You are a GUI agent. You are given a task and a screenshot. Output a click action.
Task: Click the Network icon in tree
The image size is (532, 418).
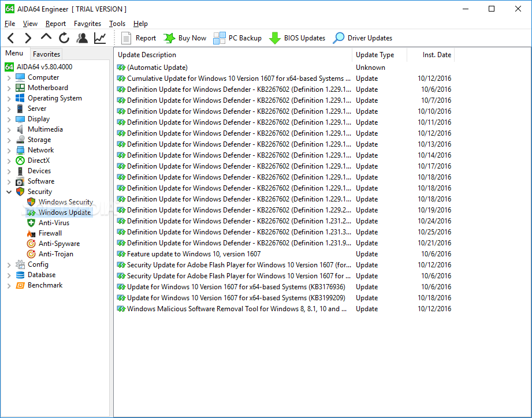pos(20,150)
